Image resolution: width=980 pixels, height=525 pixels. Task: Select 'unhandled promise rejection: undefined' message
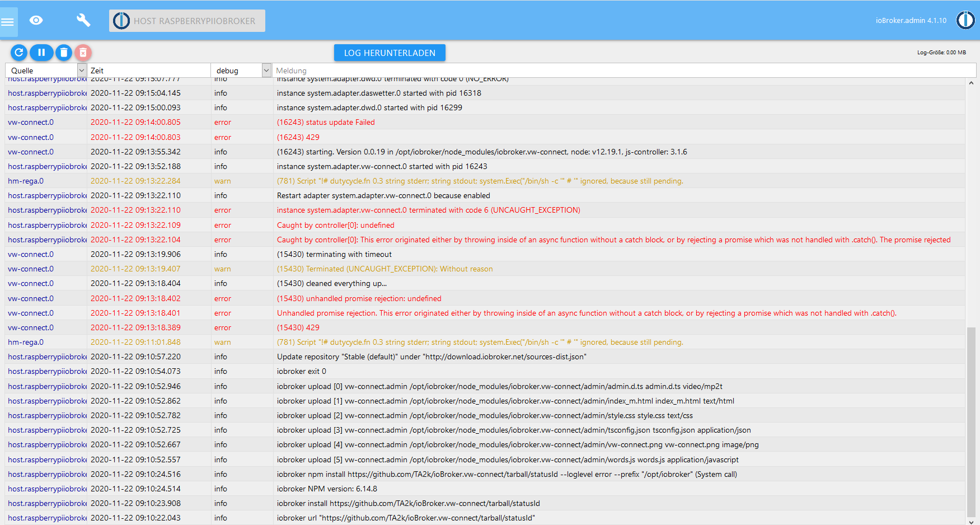click(359, 298)
